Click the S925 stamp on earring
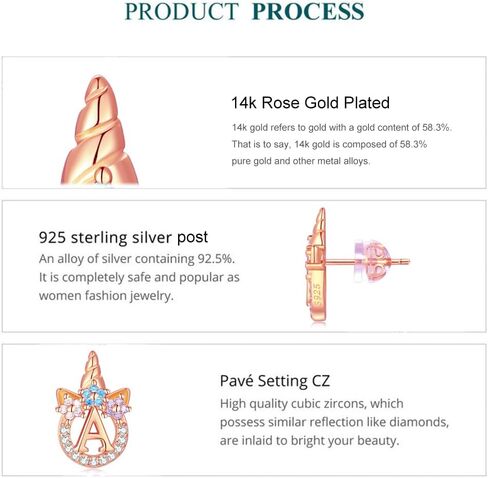Screen dimensions: 488x478 (x=317, y=294)
